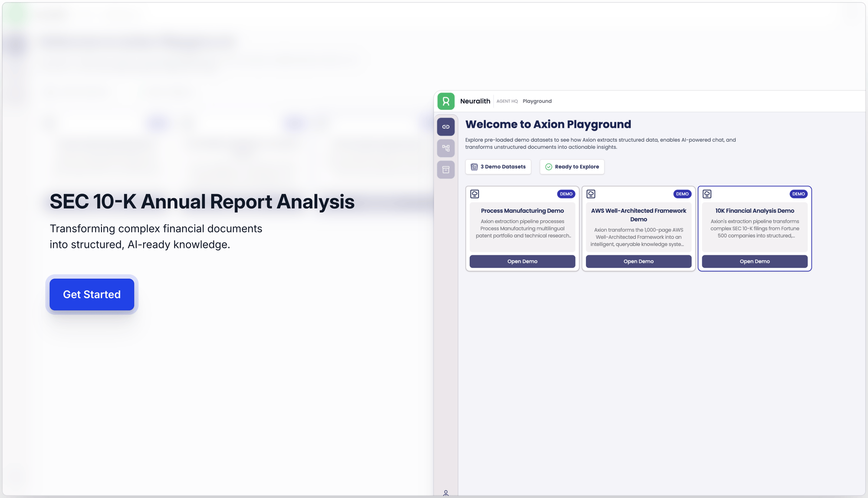Screen dimensions: 868x498
Task: Switch to the Playground tab
Action: point(537,101)
